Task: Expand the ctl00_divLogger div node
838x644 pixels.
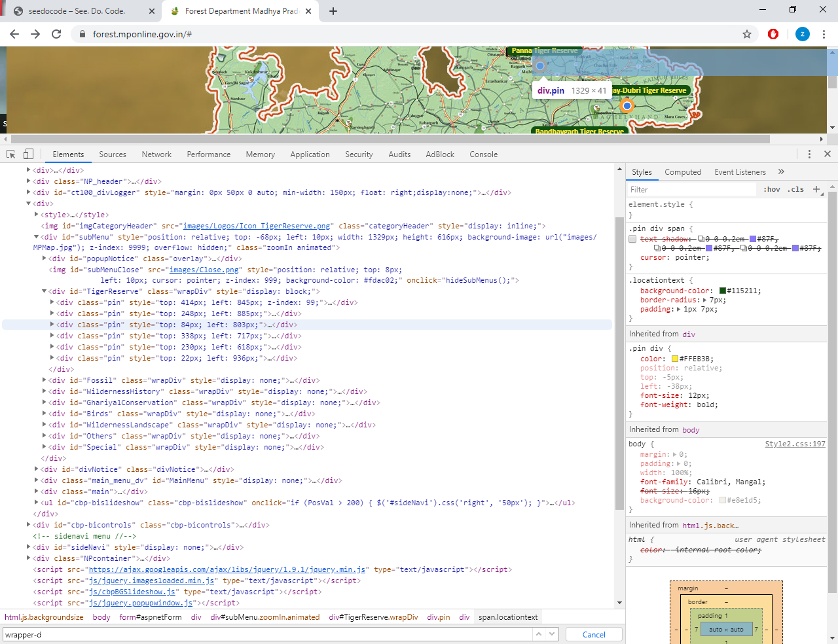Action: pyautogui.click(x=29, y=192)
